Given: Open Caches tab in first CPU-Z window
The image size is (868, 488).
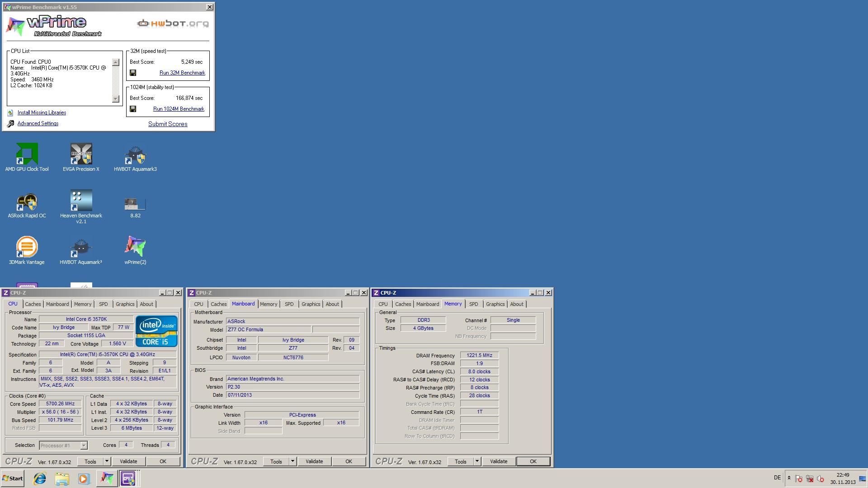Looking at the screenshot, I should tap(33, 304).
